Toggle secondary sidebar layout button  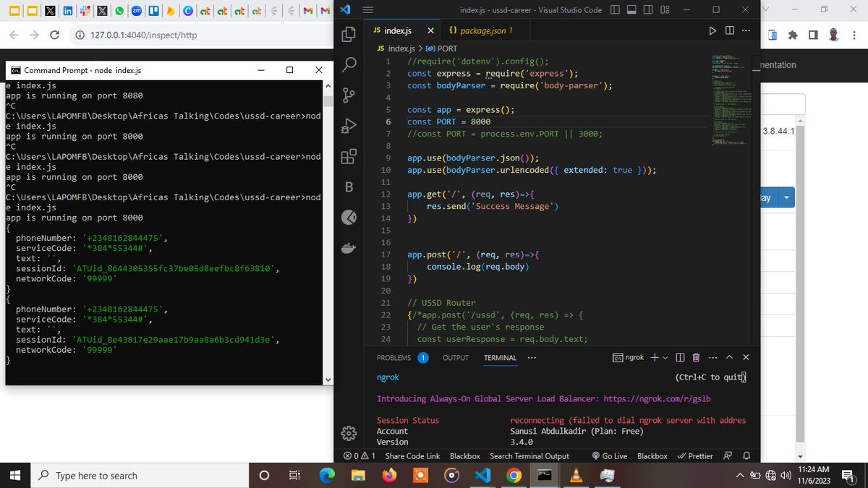pos(648,10)
